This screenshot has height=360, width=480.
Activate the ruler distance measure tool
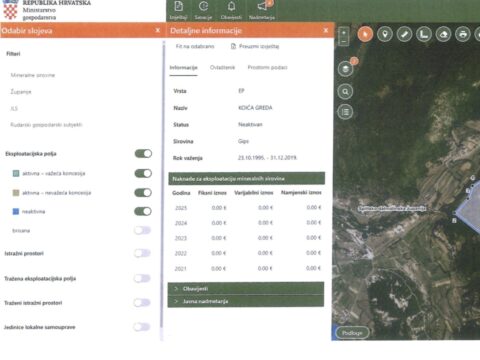404,34
